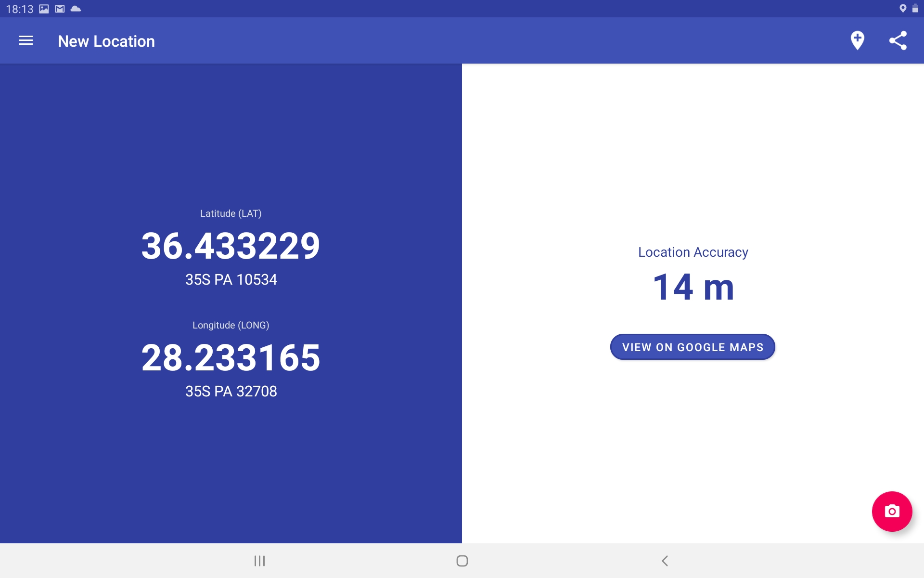Tap the cloud notification icon in status bar
924x578 pixels.
76,9
